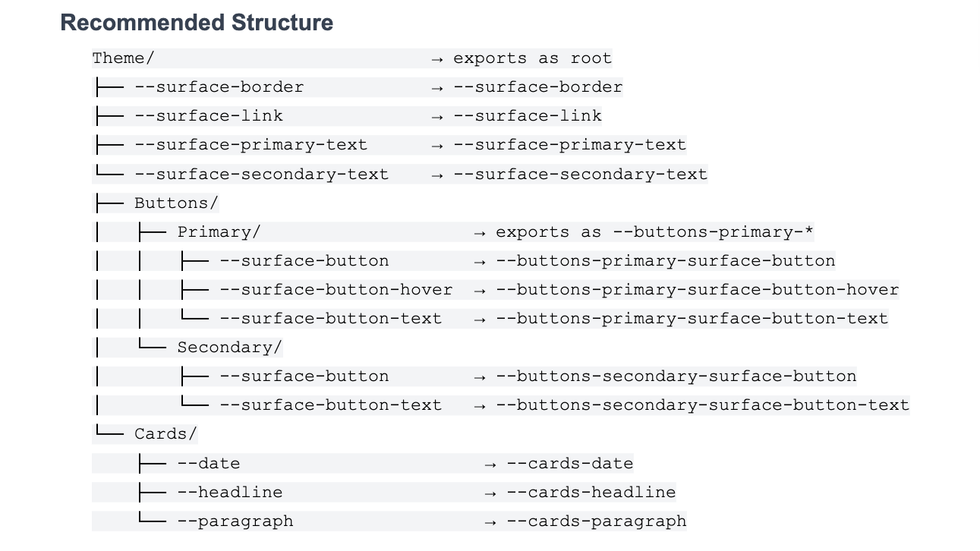Click the Cards/ folder in tree
The width and height of the screenshot is (980, 551).
tap(165, 434)
